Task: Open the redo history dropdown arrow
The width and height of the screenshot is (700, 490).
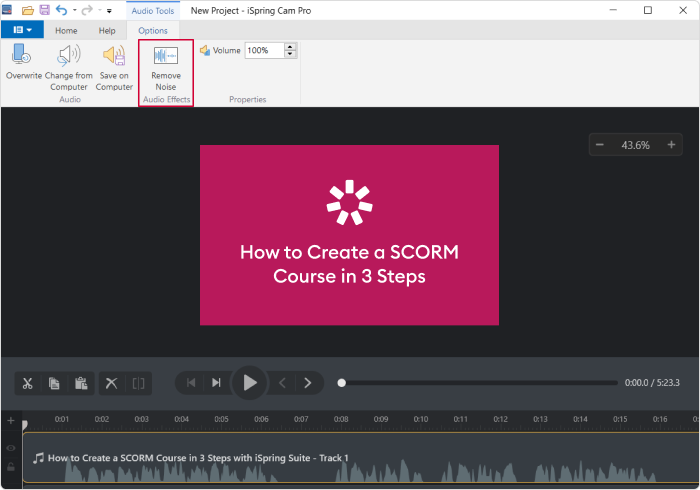Action: point(100,10)
